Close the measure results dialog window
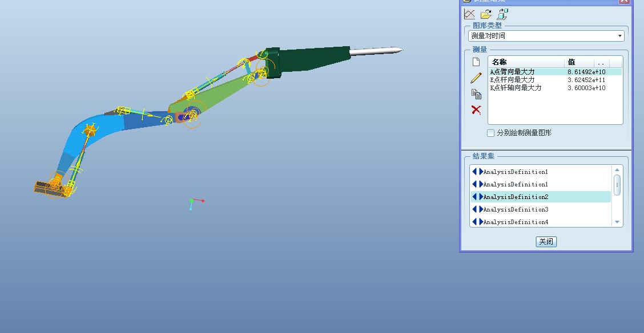Image resolution: width=644 pixels, height=333 pixels. 624,1
